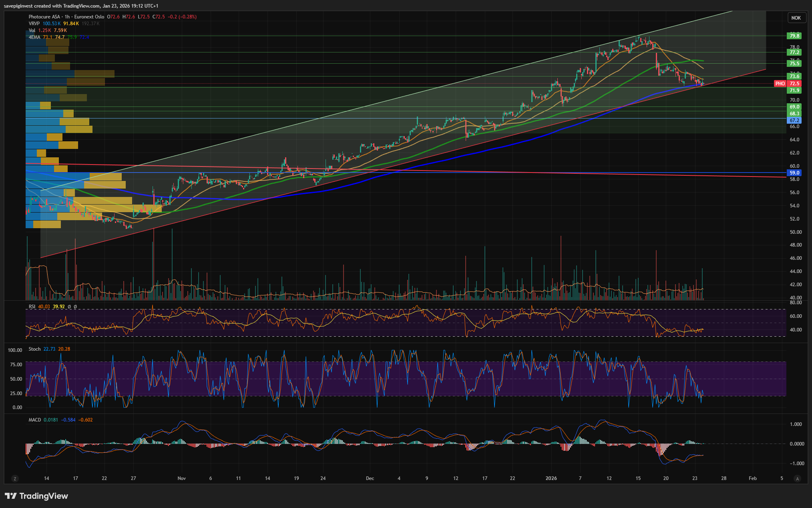The image size is (812, 508).
Task: Click the Vol indicator legend
Action: pos(32,30)
